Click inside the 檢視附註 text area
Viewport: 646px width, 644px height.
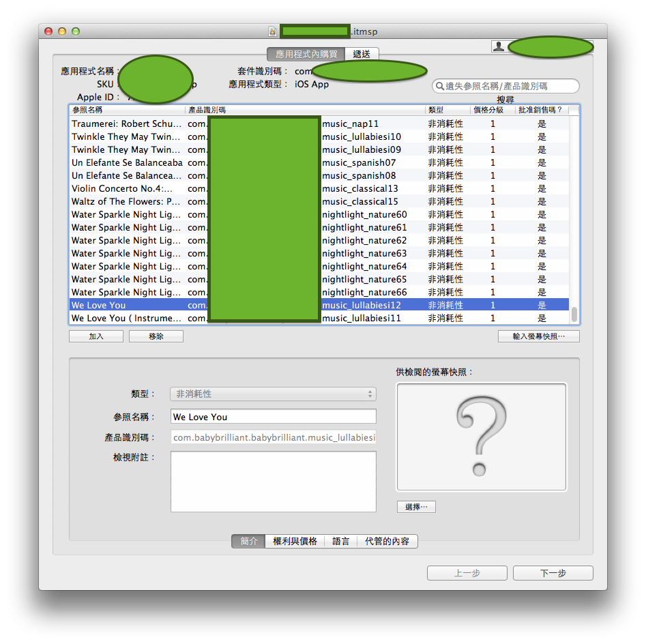273,481
